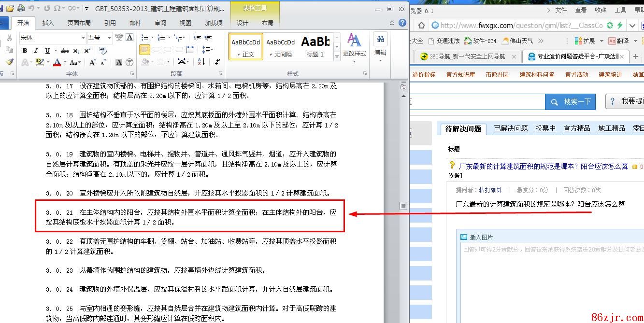Expand the styles gallery more arrow
644x323 pixels.
(337, 56)
